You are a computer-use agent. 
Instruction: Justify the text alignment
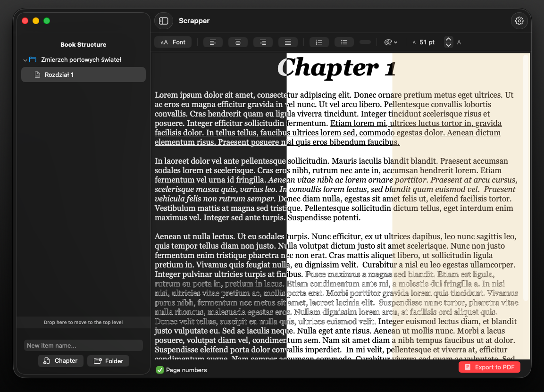(x=288, y=42)
